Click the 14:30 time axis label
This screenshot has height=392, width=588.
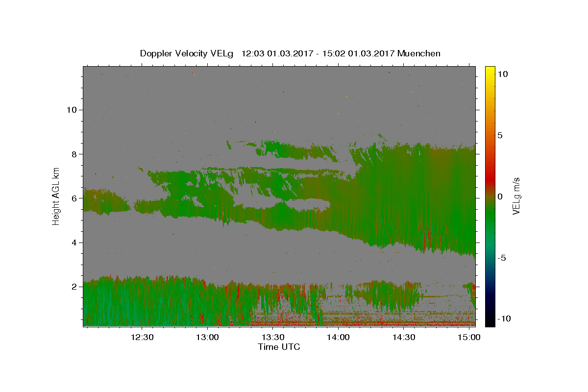(x=404, y=337)
